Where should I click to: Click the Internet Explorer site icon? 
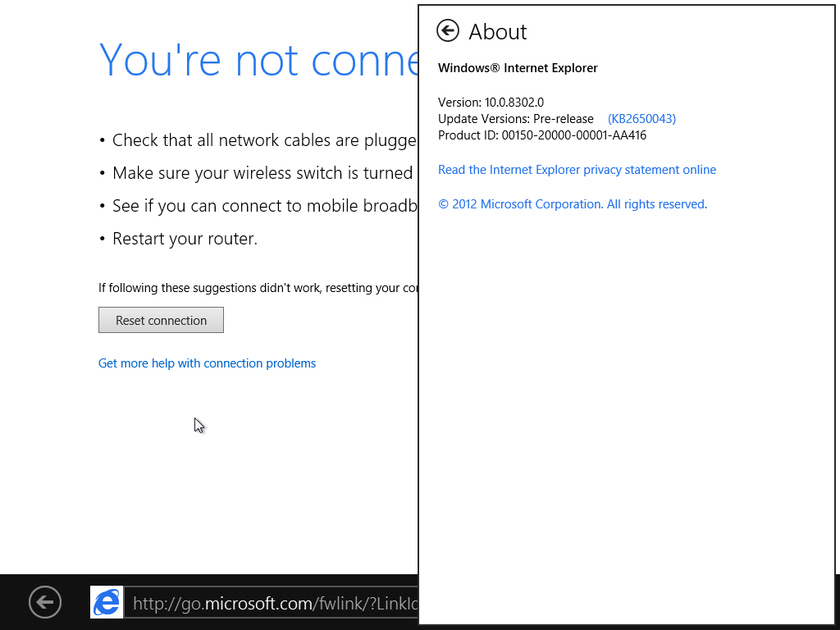click(107, 602)
